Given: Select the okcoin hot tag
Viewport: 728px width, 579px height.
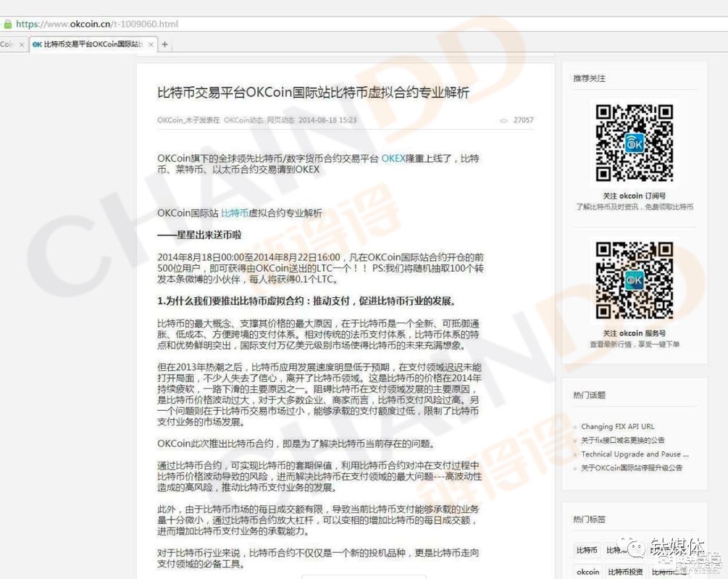Looking at the screenshot, I should (x=588, y=571).
